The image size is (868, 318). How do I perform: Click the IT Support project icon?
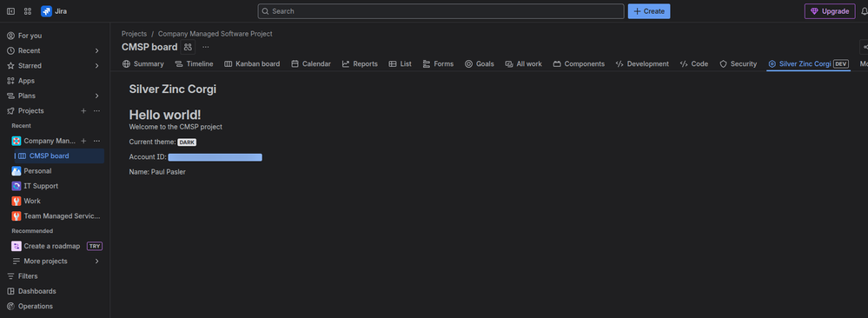pos(17,186)
